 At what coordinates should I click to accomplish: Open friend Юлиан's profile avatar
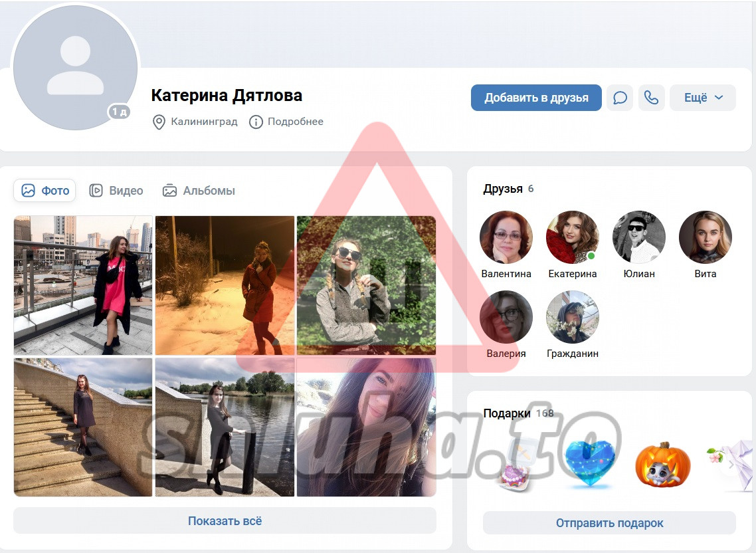[x=639, y=237]
